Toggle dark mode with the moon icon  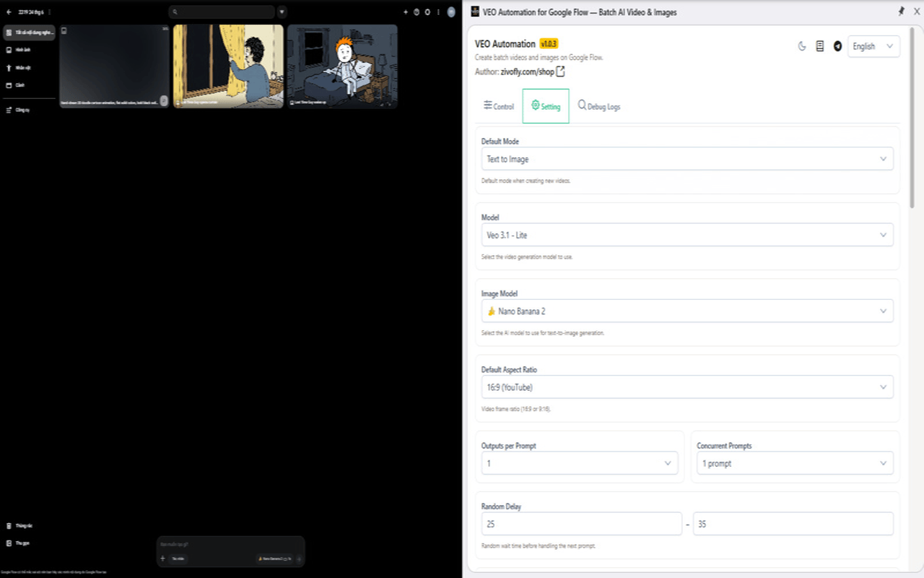801,46
